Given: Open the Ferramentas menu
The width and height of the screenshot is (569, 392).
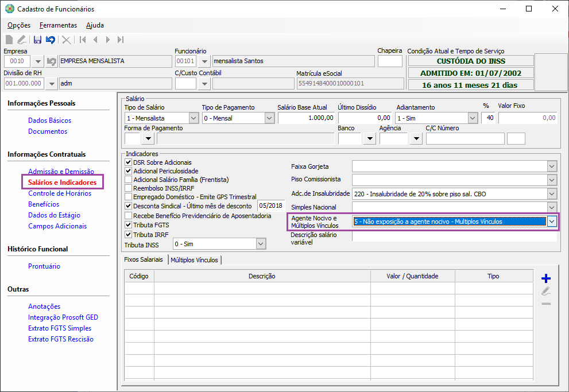Looking at the screenshot, I should [x=58, y=25].
